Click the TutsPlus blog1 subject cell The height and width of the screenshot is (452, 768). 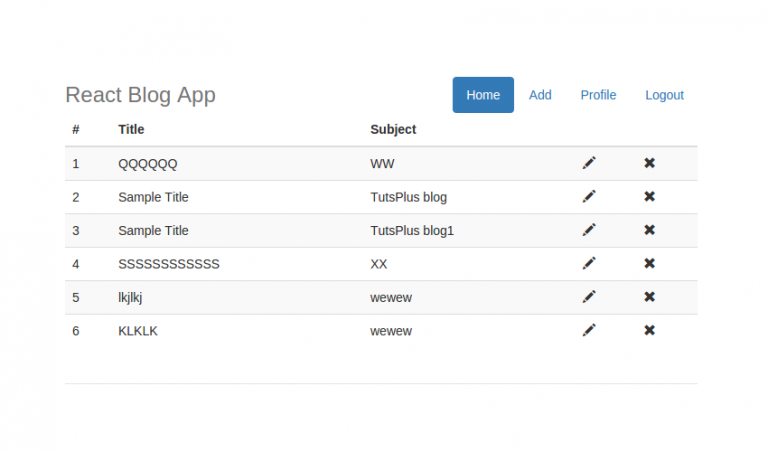412,230
